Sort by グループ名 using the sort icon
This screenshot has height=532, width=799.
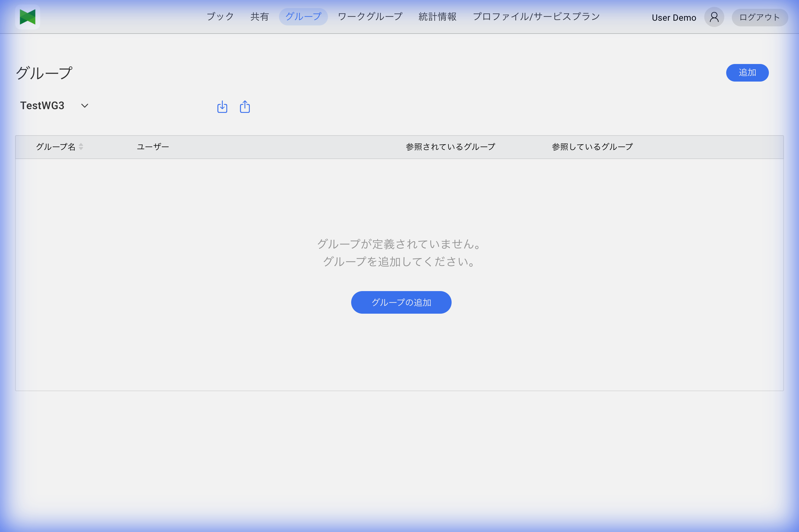pyautogui.click(x=81, y=146)
